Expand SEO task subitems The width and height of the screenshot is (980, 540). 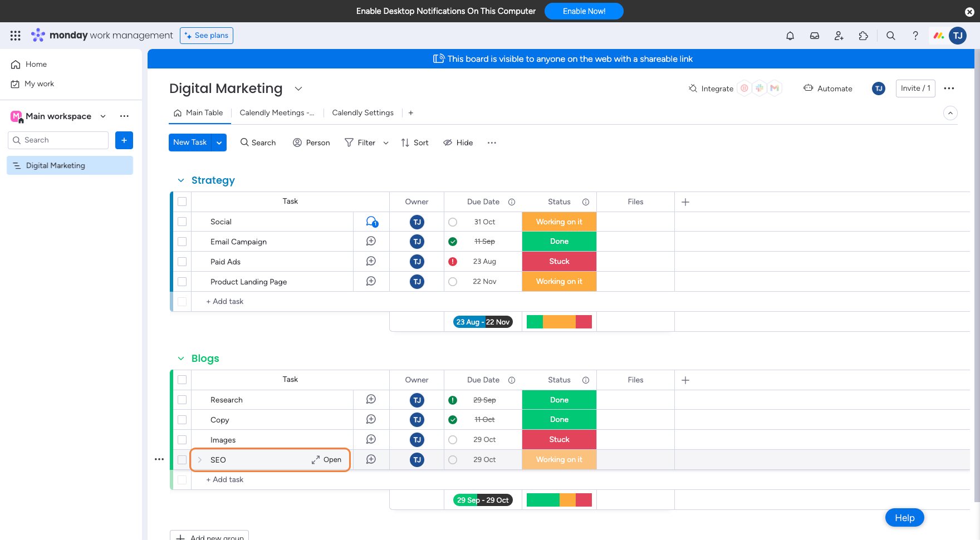pyautogui.click(x=200, y=460)
